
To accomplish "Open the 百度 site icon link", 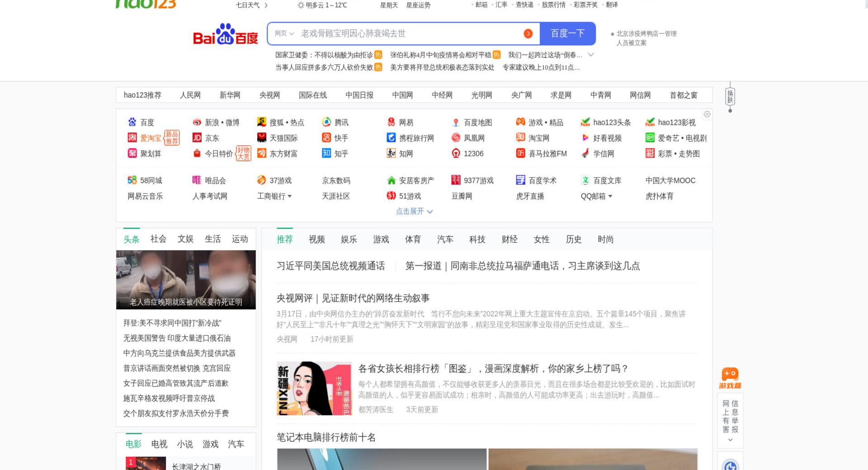I will (132, 122).
